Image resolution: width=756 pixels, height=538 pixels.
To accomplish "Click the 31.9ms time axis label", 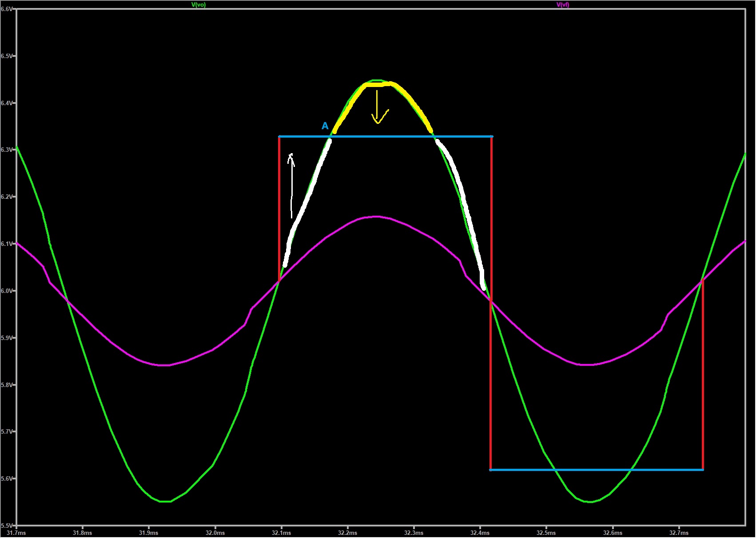I will pos(149,533).
